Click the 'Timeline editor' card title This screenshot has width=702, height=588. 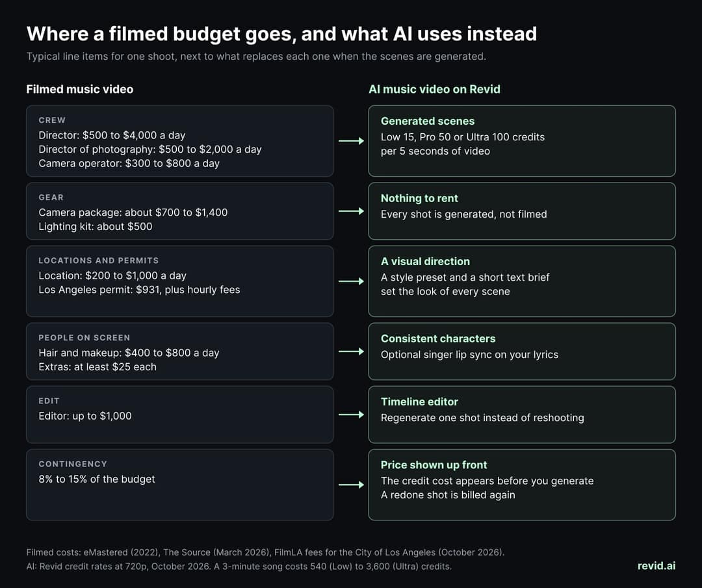coord(419,402)
